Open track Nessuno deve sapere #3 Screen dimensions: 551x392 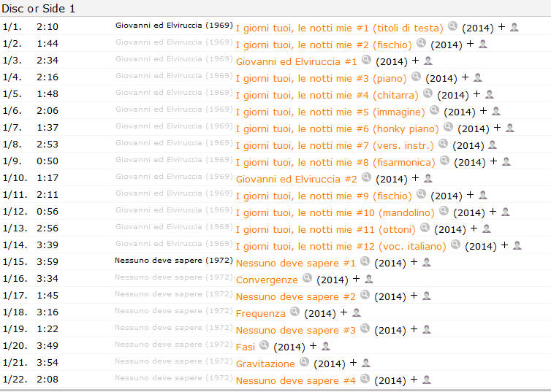295,330
